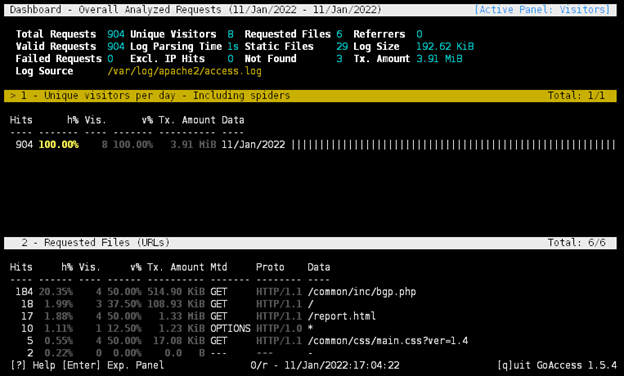This screenshot has width=624, height=376.
Task: Click the 1.33 MiB transfer amount
Action: (x=181, y=316)
